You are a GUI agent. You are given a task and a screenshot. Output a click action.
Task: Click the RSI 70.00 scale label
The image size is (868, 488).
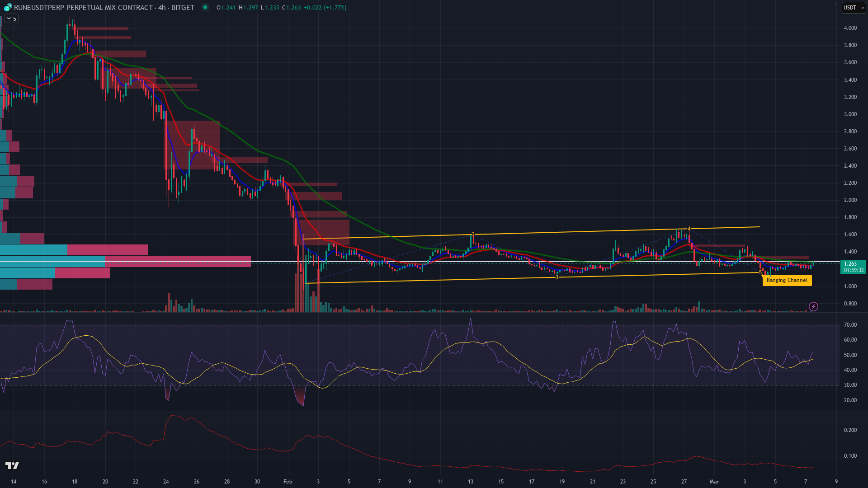tap(850, 325)
